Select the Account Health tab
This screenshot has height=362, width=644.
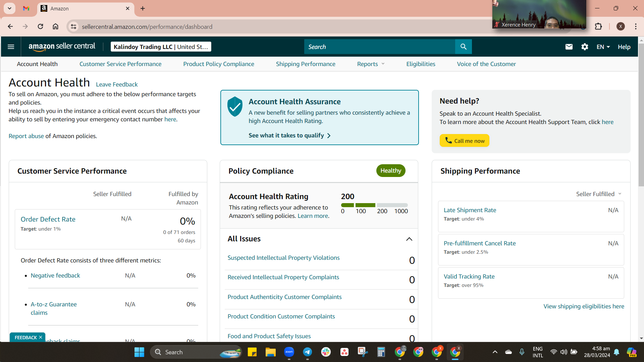[x=37, y=64]
